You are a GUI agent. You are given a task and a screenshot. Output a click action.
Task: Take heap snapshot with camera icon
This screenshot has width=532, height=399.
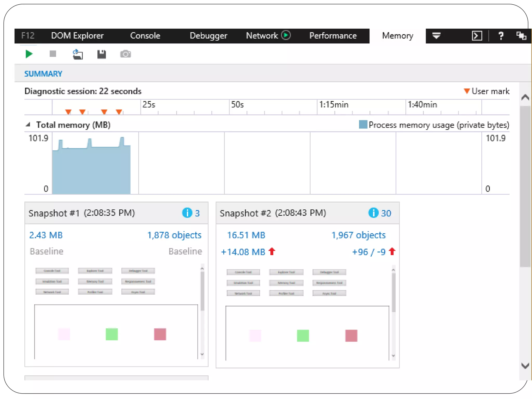[x=125, y=54]
